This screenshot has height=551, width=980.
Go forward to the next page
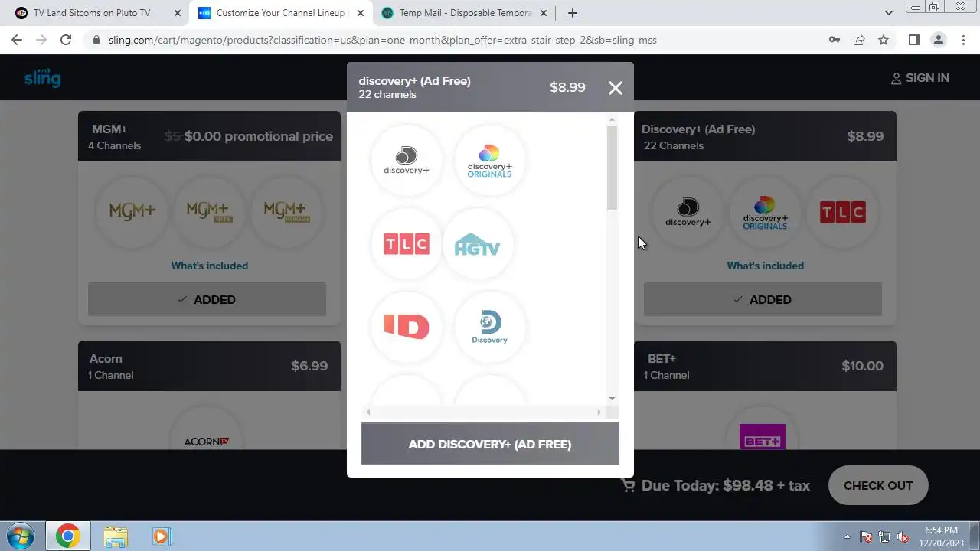(41, 40)
